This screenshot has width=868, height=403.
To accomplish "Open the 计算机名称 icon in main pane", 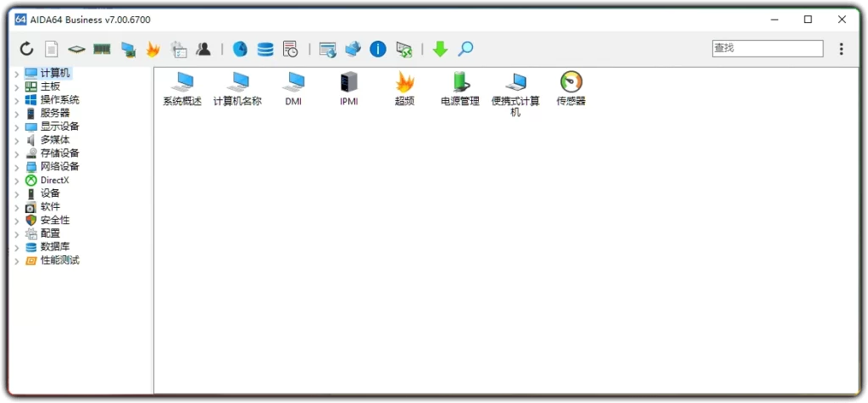I will tap(237, 89).
